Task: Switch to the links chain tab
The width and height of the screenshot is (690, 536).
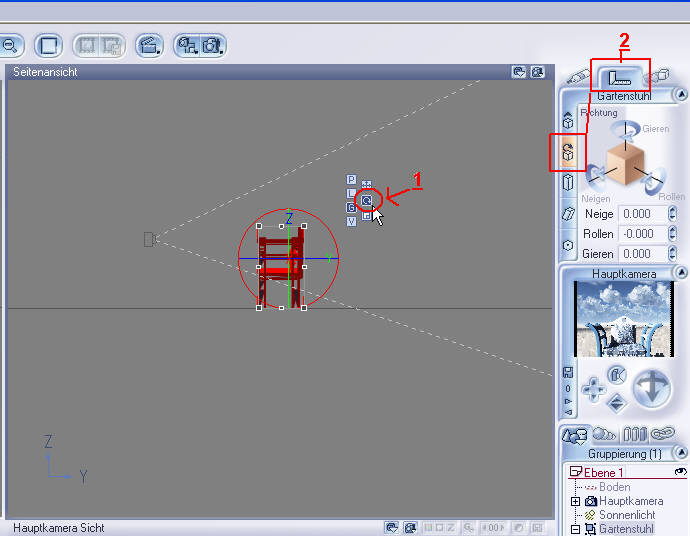Action: point(663,434)
